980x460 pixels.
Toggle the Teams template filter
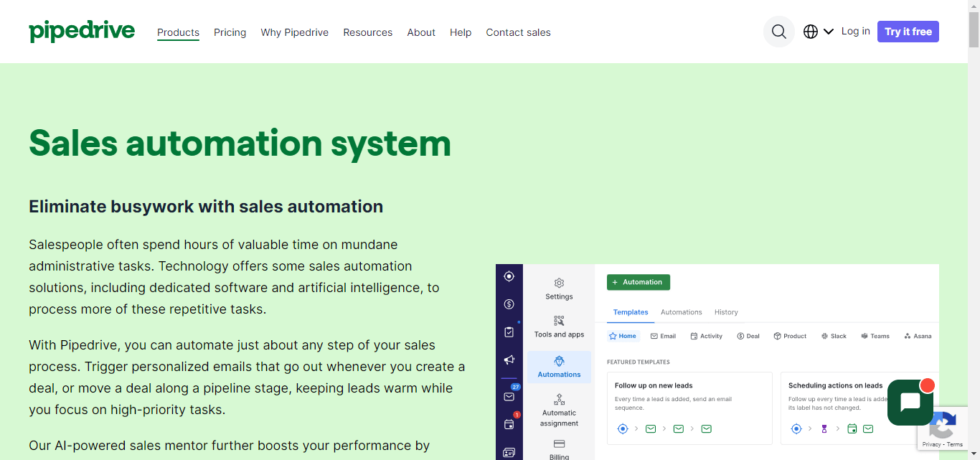(x=875, y=335)
